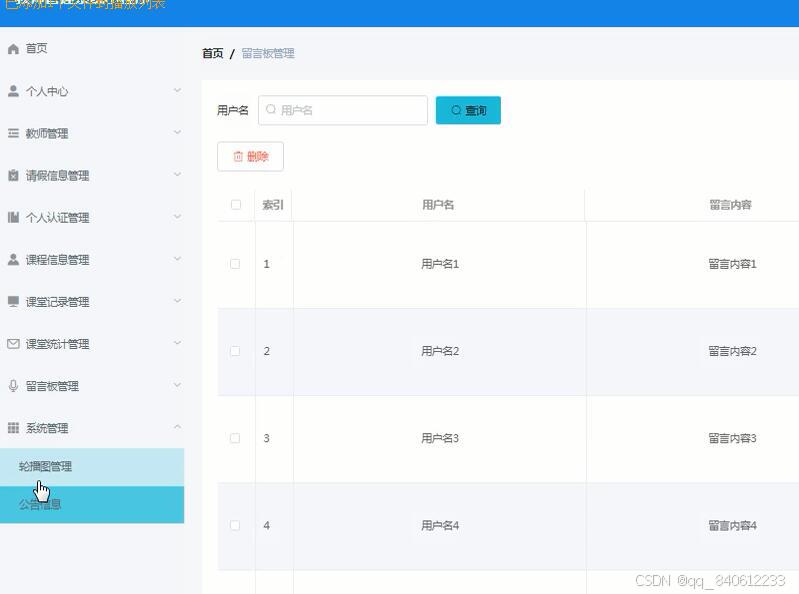Collapse the 系统管理 menu chevron
The width and height of the screenshot is (799, 594).
177,427
